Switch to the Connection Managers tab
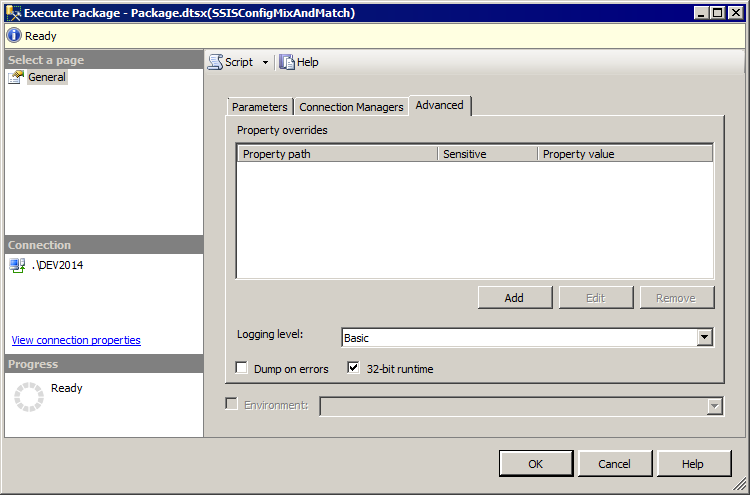Screen dimensions: 750x495 click(351, 107)
